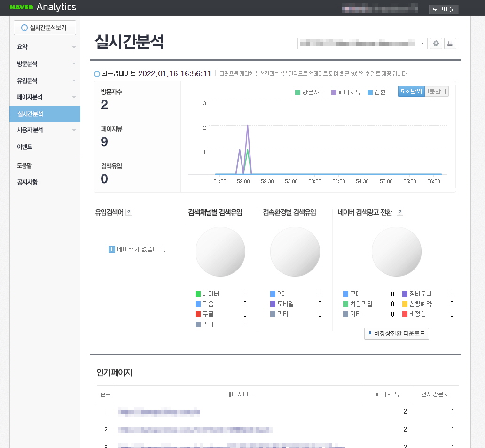Click the 실시간분석보기 button
This screenshot has width=485, height=448.
45,28
